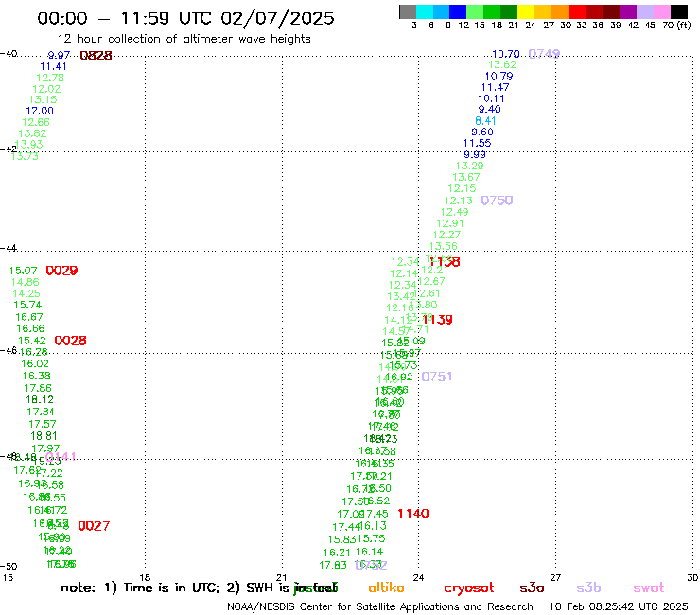Click the orange swatch above 30 label
This screenshot has width=700, height=615.
(x=560, y=11)
